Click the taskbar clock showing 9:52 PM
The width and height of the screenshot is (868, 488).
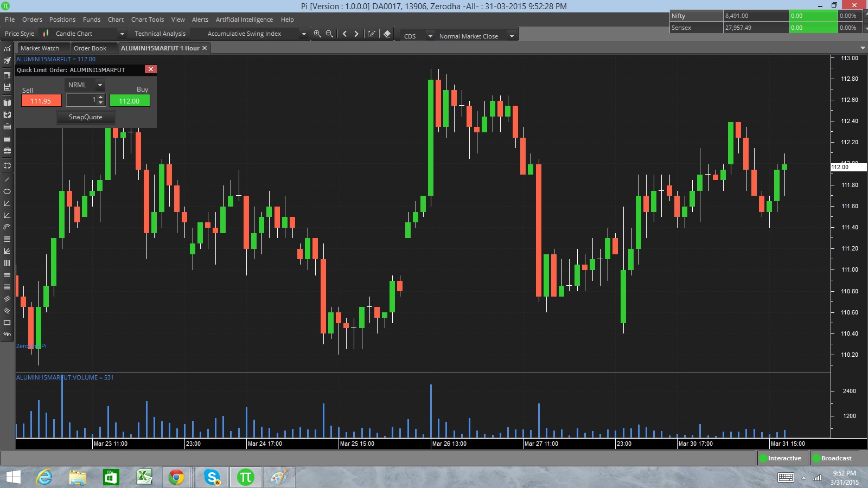[x=844, y=477]
